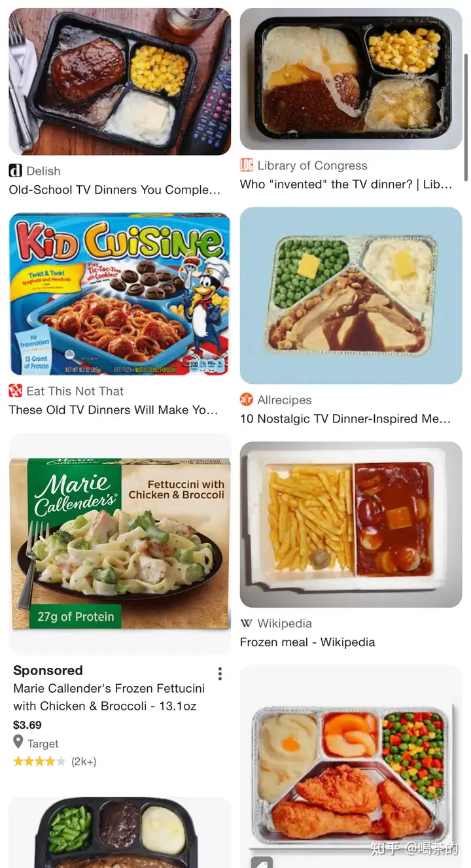Select the Marie Callender's fettuccini box image

pyautogui.click(x=120, y=544)
